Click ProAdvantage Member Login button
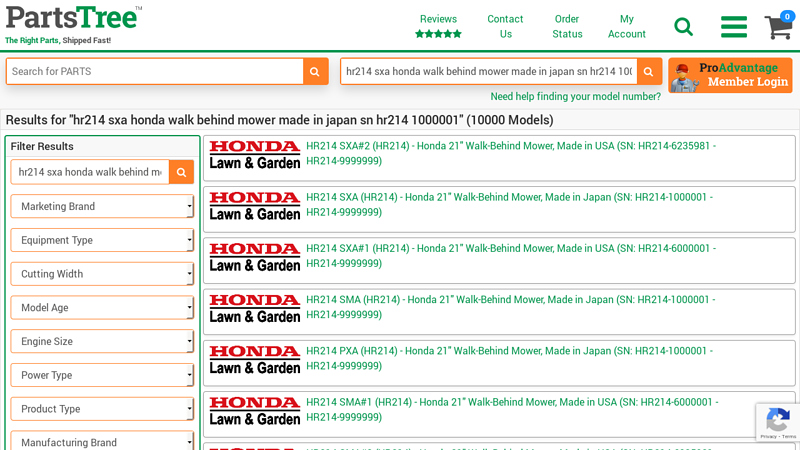This screenshot has height=450, width=800. point(730,75)
